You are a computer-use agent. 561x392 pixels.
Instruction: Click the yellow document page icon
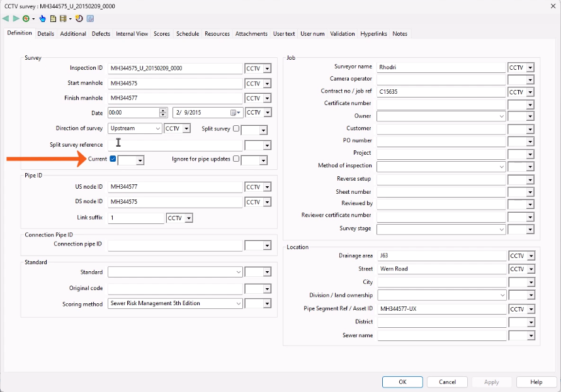pyautogui.click(x=53, y=18)
